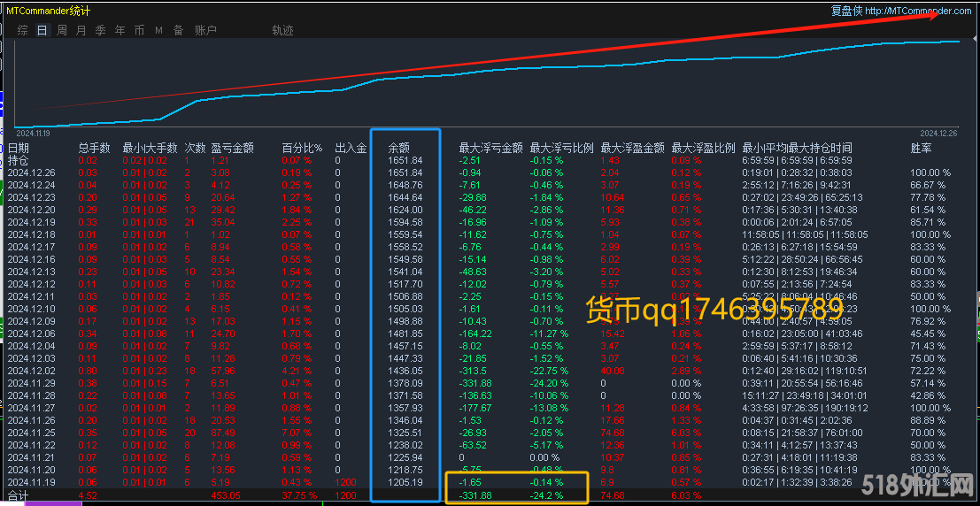Click the blue equity curve chart
This screenshot has height=506, width=980.
click(488, 83)
